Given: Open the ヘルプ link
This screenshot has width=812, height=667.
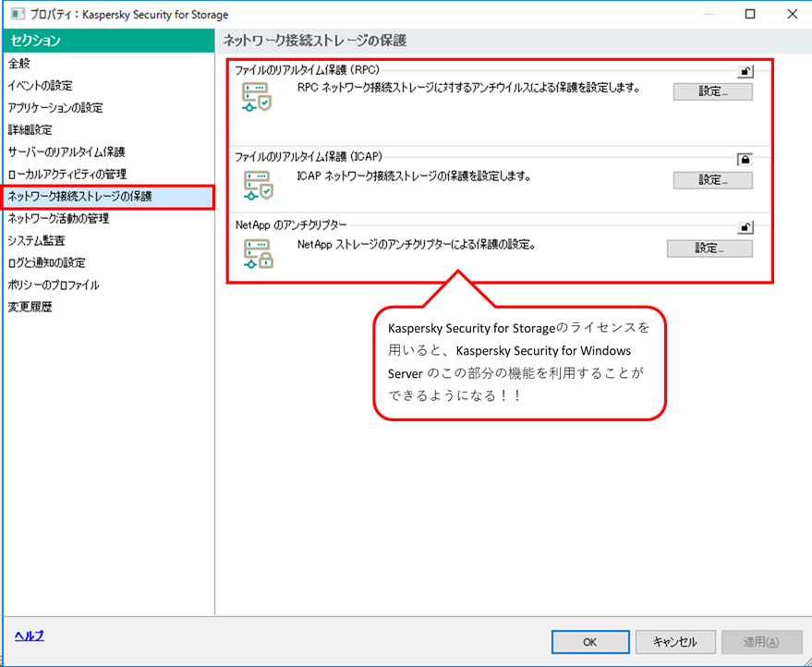Looking at the screenshot, I should tap(29, 636).
